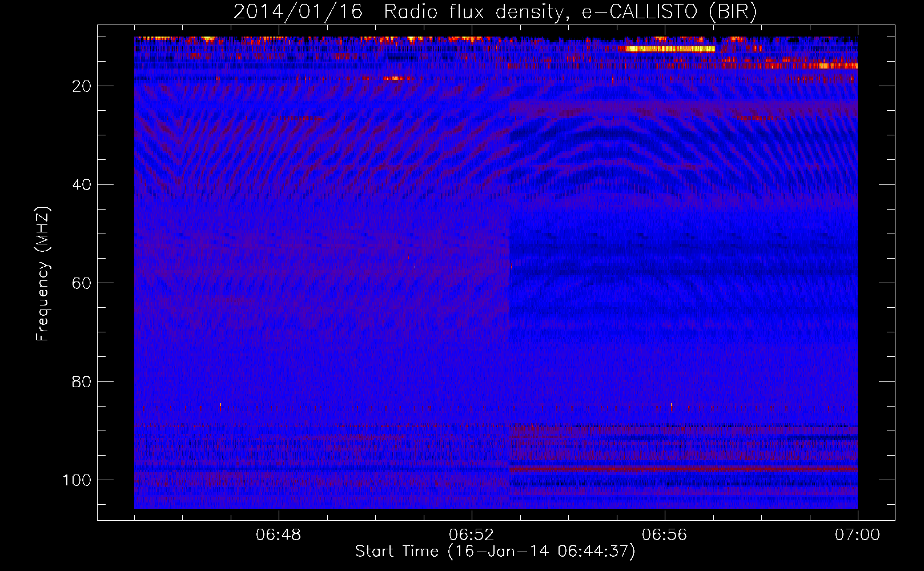Image resolution: width=924 pixels, height=571 pixels.
Task: Click the "60" frequency tick label
Action: click(x=82, y=283)
